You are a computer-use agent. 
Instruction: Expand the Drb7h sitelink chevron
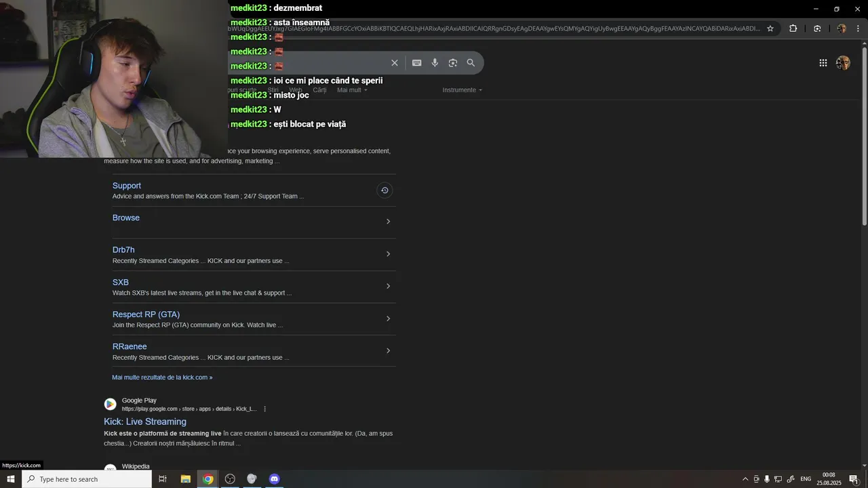pyautogui.click(x=388, y=254)
